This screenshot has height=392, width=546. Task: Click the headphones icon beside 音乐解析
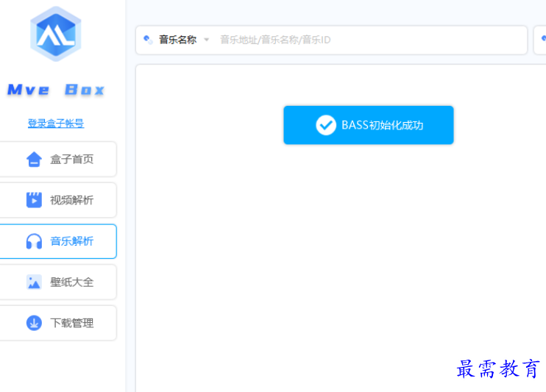click(x=34, y=241)
